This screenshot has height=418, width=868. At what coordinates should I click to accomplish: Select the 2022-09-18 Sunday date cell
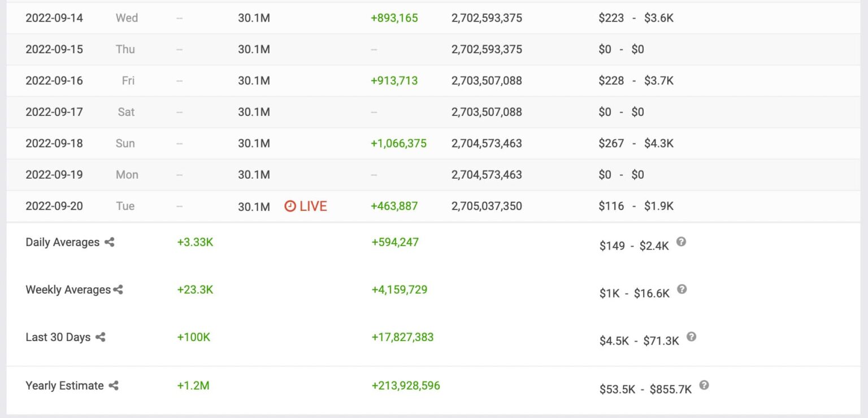(54, 143)
